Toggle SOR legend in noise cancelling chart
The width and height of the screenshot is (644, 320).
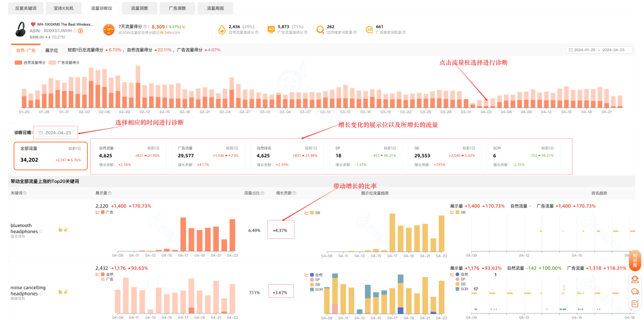[315, 290]
